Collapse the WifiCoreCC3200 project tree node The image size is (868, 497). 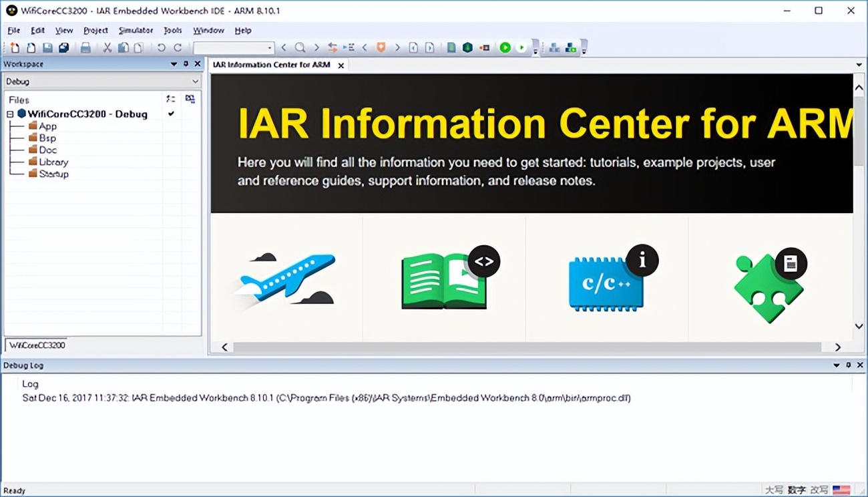point(10,114)
